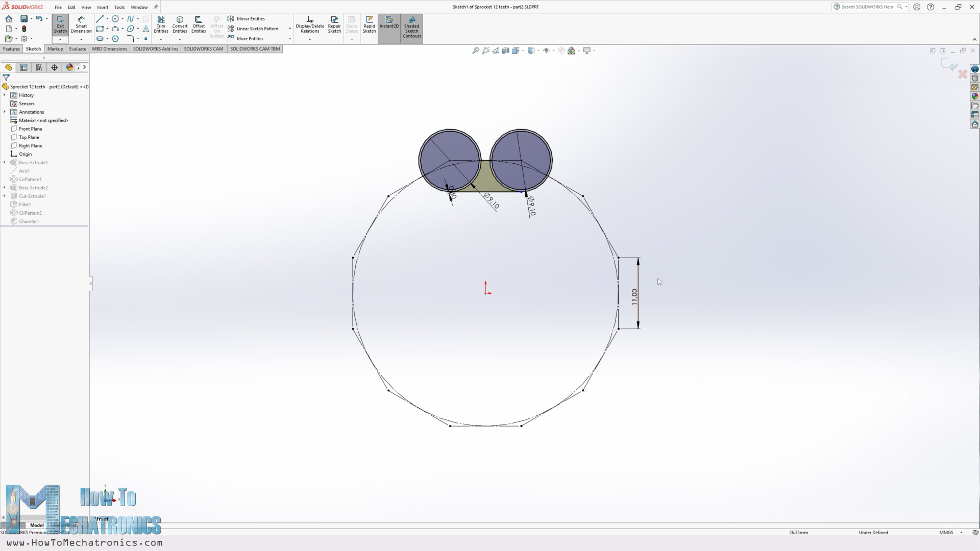Activate the Trim Entities tool

(161, 24)
